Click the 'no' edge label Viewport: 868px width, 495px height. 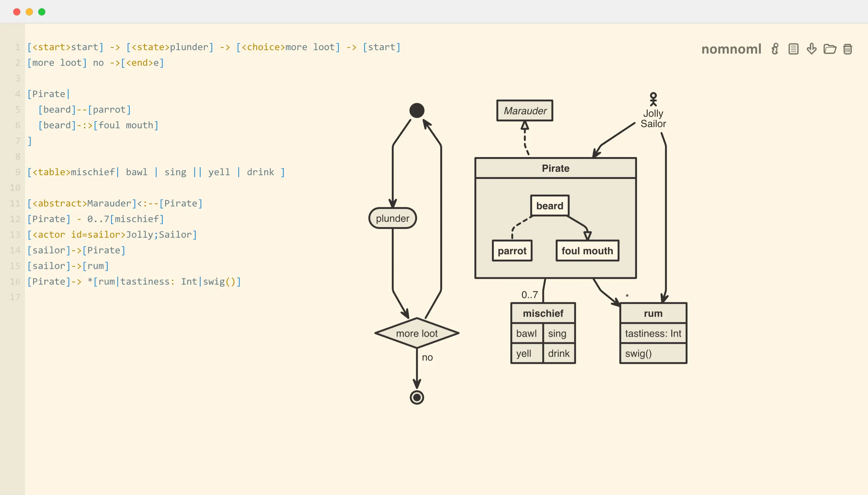427,357
